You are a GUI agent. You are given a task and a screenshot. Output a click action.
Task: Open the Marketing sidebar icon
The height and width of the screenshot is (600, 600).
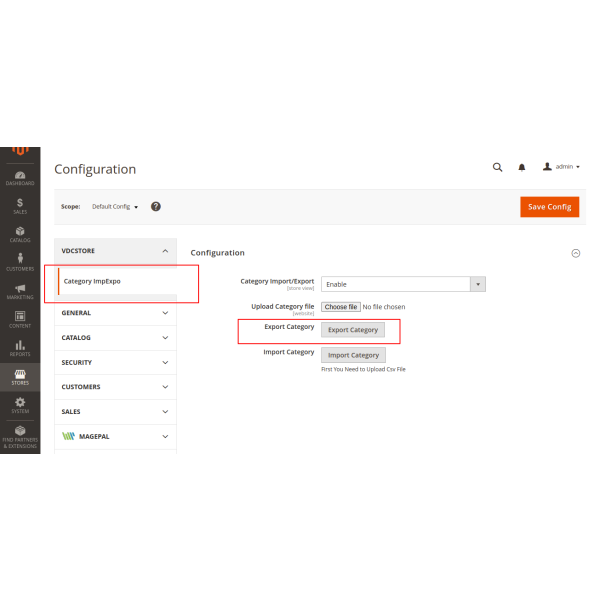pos(20,291)
